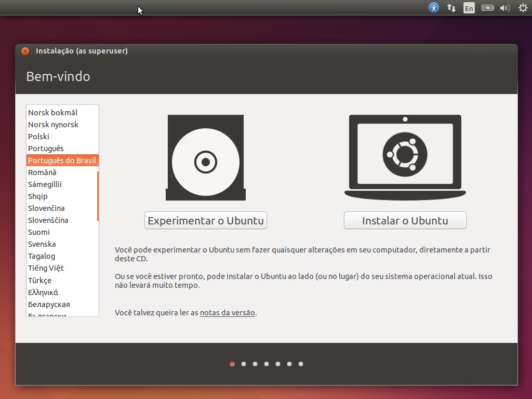Select Ελληνικά from the language list
Viewport: 532px width, 399px height.
(43, 292)
